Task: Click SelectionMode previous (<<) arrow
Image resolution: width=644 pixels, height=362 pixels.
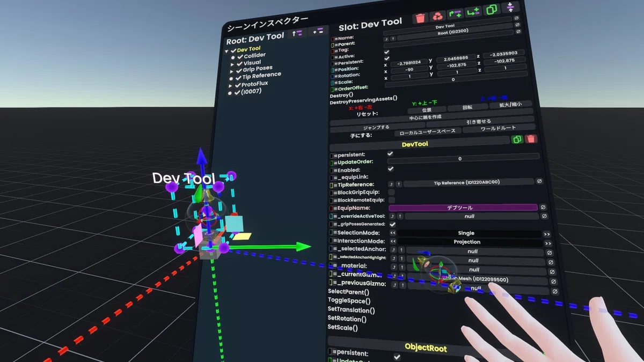Action: pyautogui.click(x=393, y=233)
